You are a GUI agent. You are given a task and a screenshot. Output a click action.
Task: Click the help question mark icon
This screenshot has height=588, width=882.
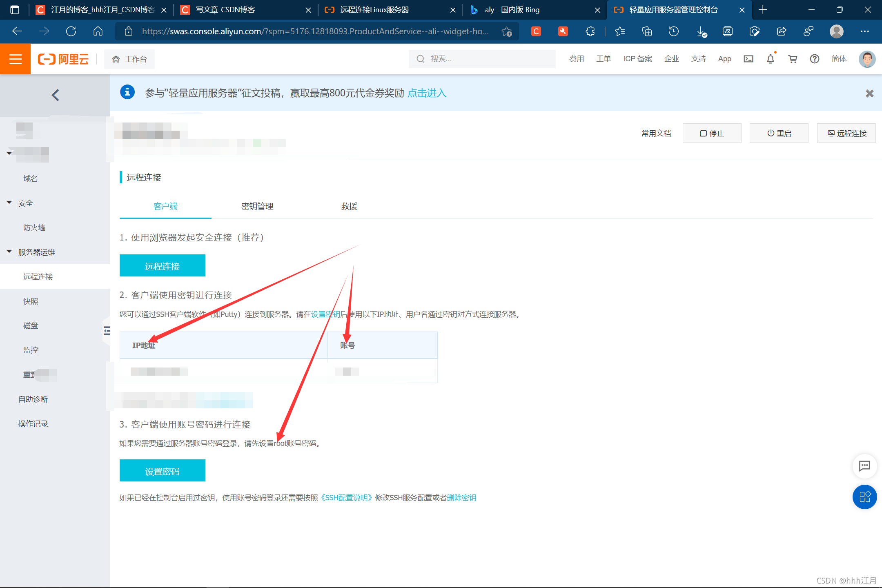click(814, 59)
